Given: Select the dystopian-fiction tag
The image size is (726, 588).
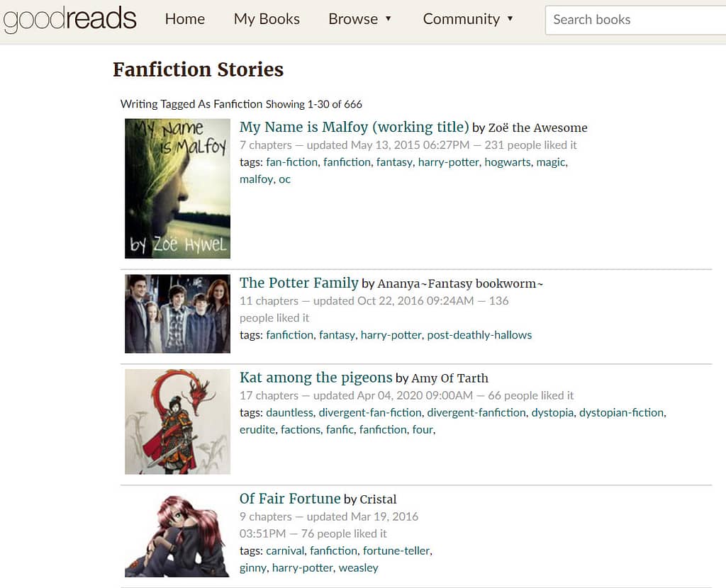Looking at the screenshot, I should (x=621, y=413).
